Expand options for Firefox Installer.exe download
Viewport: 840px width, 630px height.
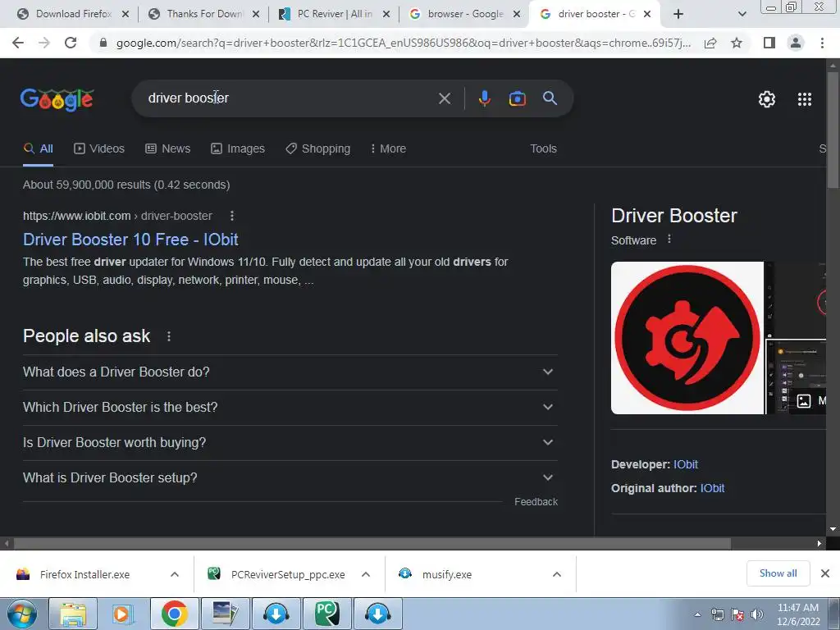click(175, 574)
